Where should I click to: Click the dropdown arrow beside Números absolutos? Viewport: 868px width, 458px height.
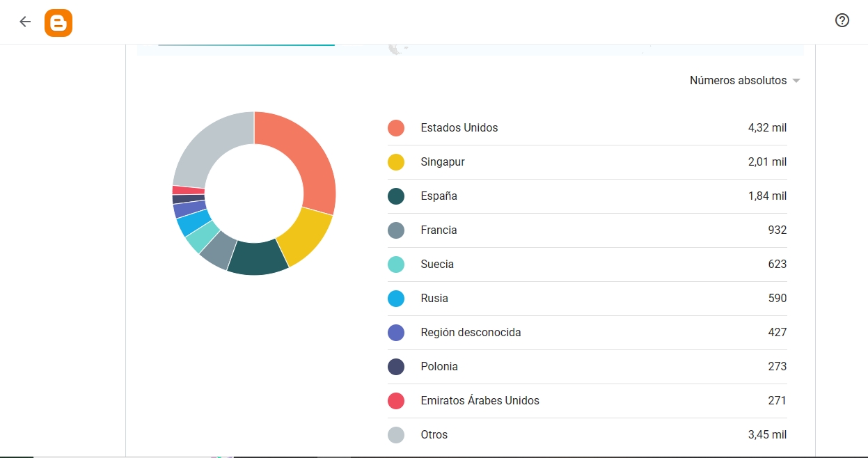(796, 81)
